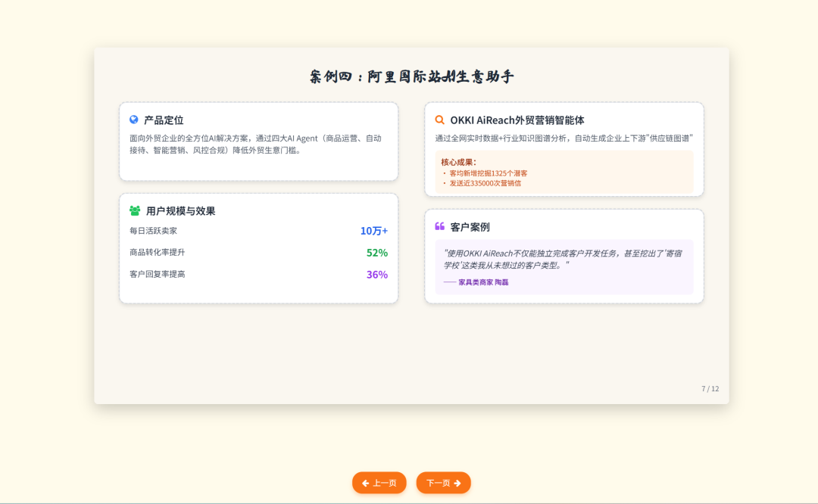Click the 用户规模与效果 heading

[180, 211]
